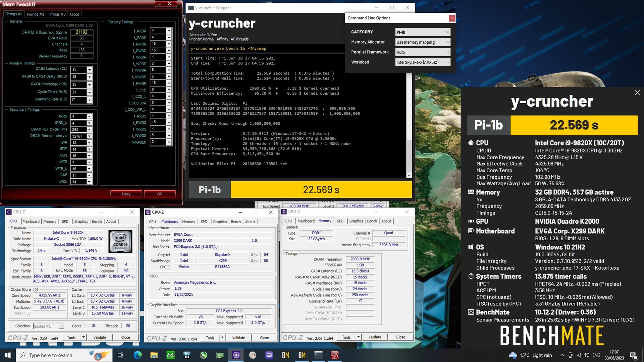Open the t_RRDR dropdown in Tertiary Timings
Screen dimensions: 644x362
[169, 31]
